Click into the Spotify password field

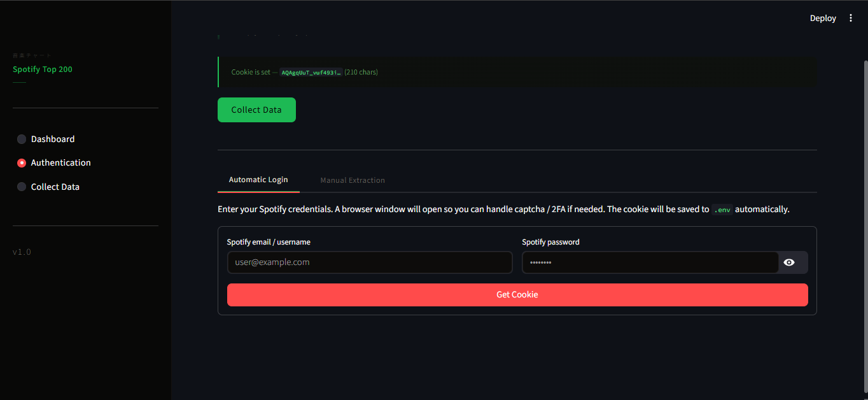point(649,262)
